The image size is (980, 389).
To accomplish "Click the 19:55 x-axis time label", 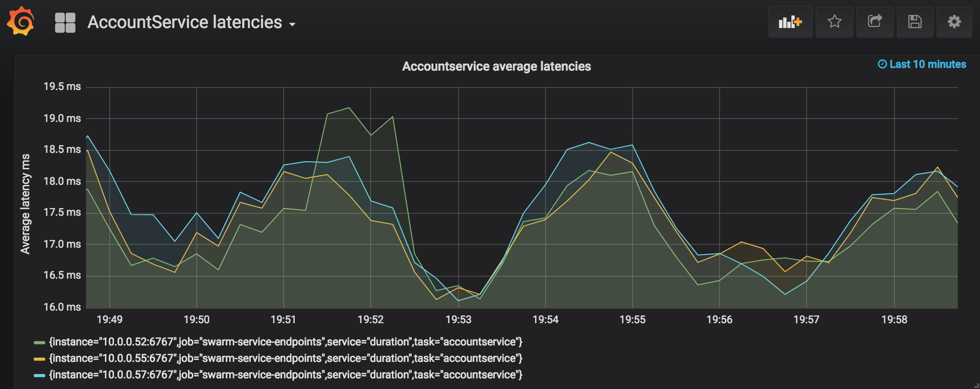I will click(633, 320).
